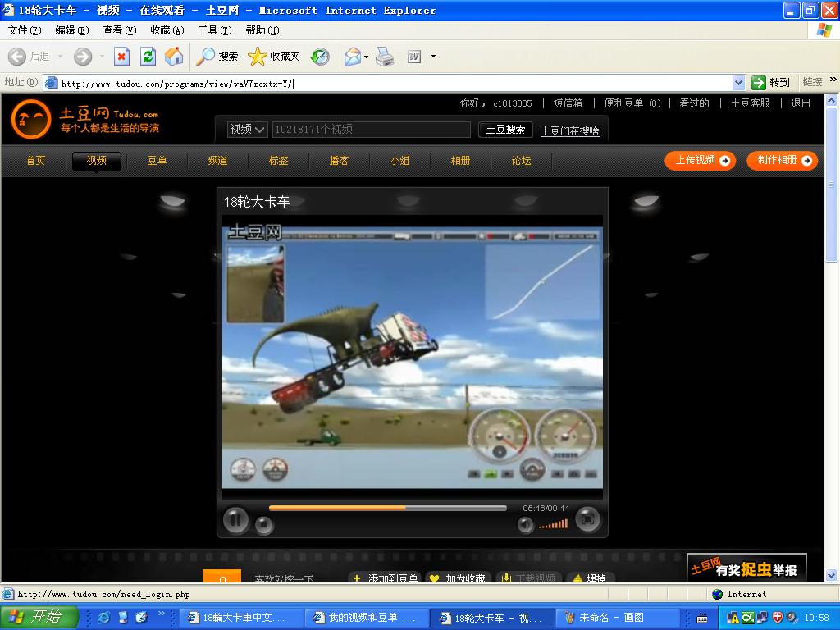Enter fullscreen video mode
Image resolution: width=840 pixels, height=630 pixels.
pyautogui.click(x=587, y=519)
